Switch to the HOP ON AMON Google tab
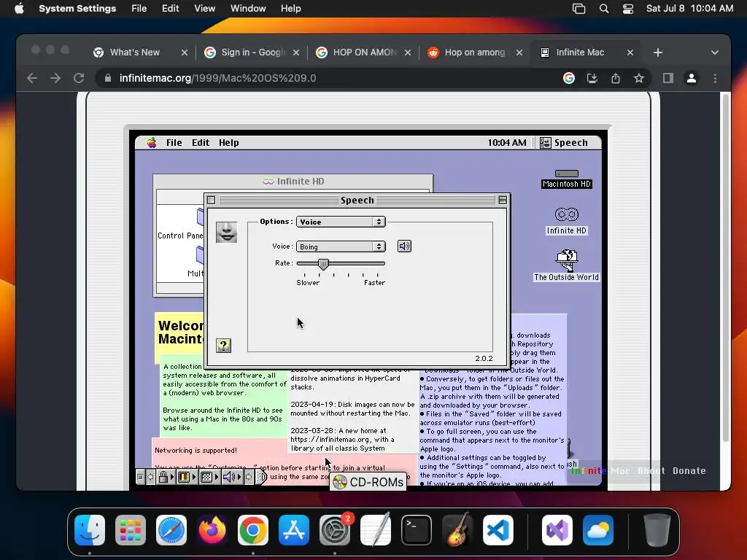 (x=365, y=52)
